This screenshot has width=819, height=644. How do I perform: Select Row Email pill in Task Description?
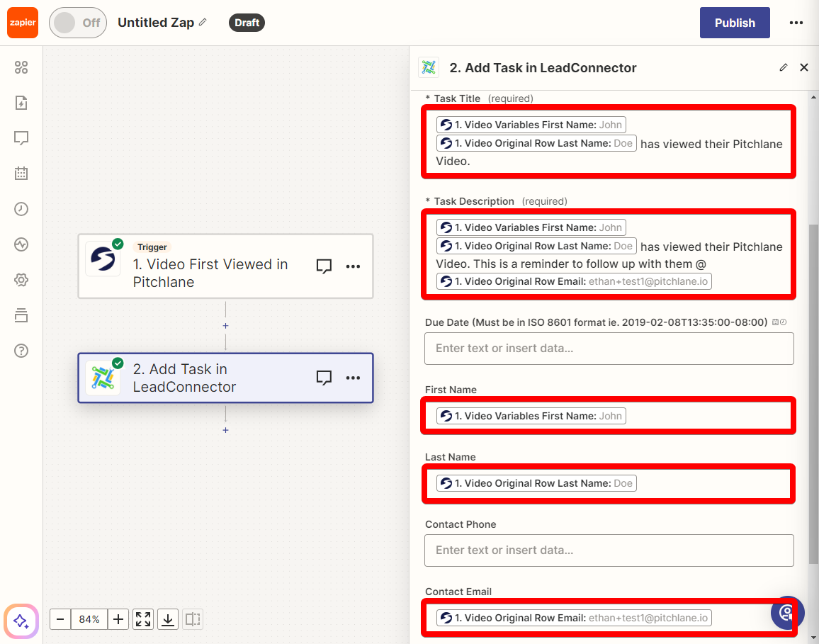point(573,281)
